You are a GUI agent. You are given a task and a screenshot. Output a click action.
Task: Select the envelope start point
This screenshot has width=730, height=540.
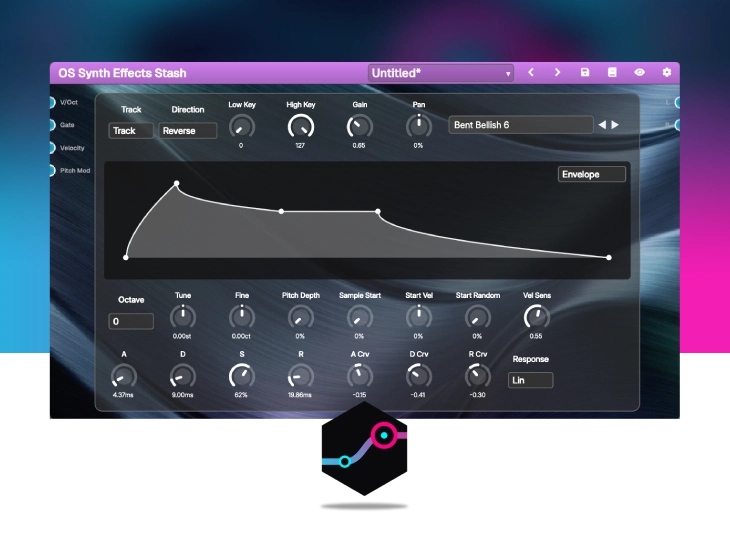126,257
